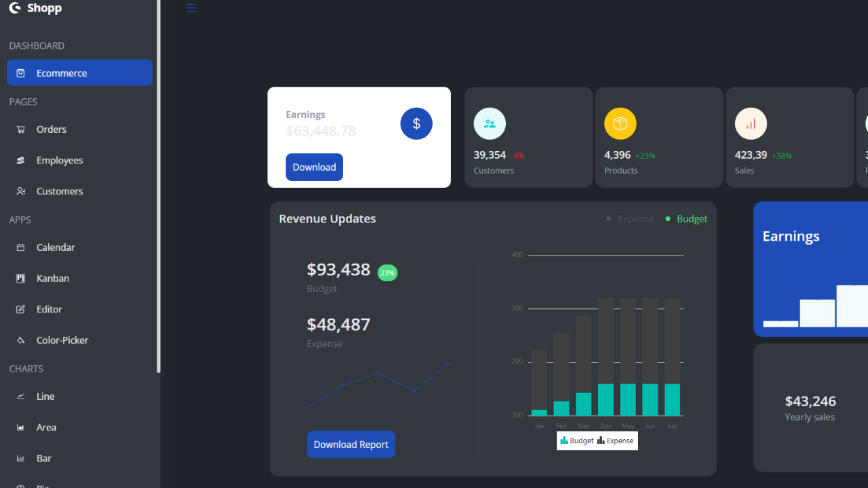Screen dimensions: 868x488
Task: Click the blue dollar icon on Earnings card
Action: tap(416, 123)
